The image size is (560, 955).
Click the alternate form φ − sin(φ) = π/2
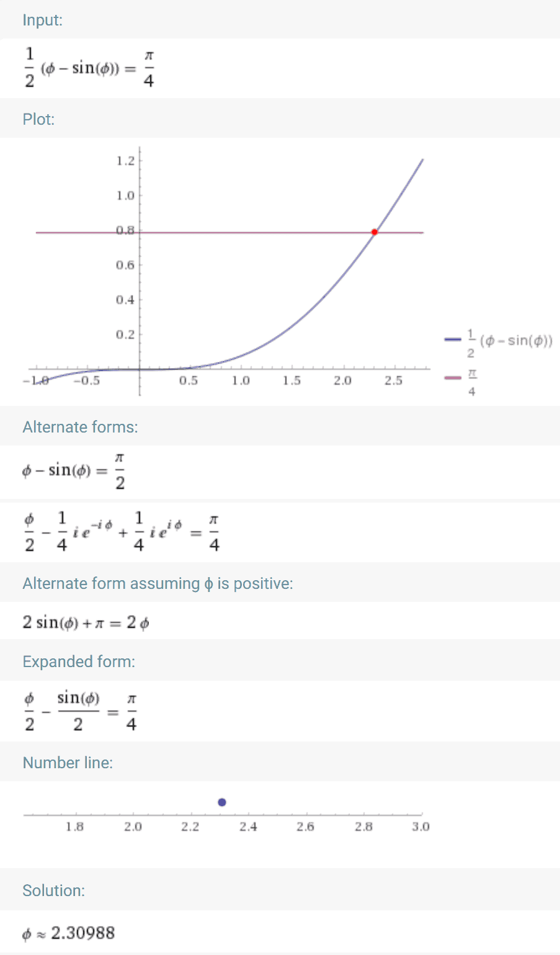73,471
